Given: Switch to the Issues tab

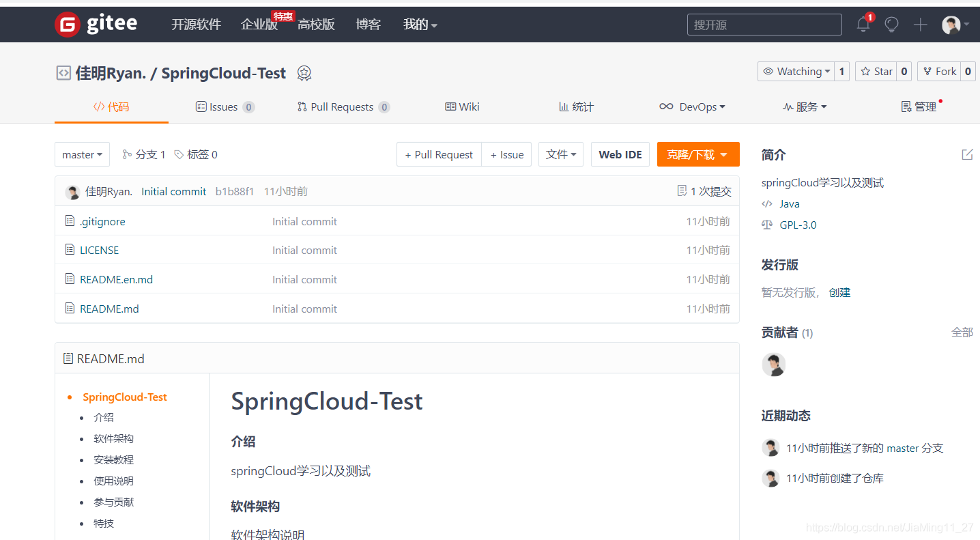Looking at the screenshot, I should pyautogui.click(x=225, y=106).
